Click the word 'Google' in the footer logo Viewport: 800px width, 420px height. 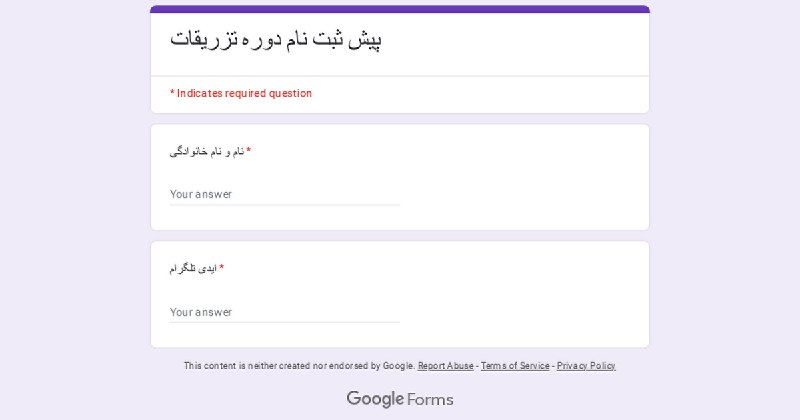376,399
